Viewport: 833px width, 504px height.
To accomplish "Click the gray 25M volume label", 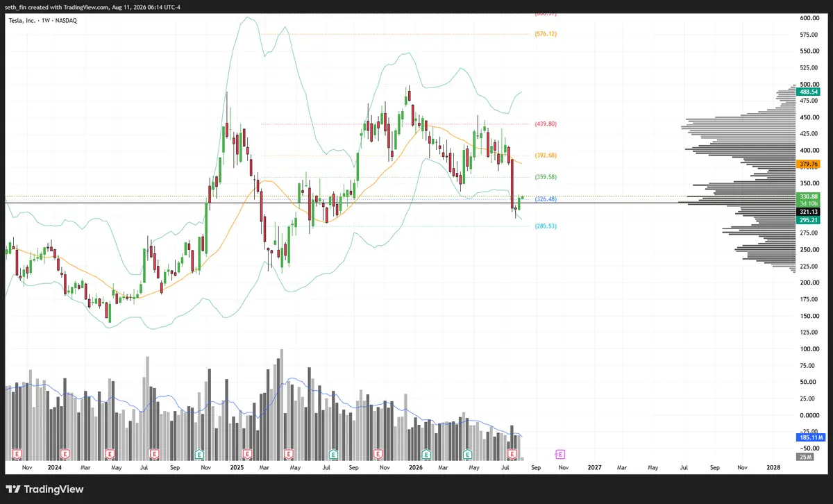I will 806,457.
